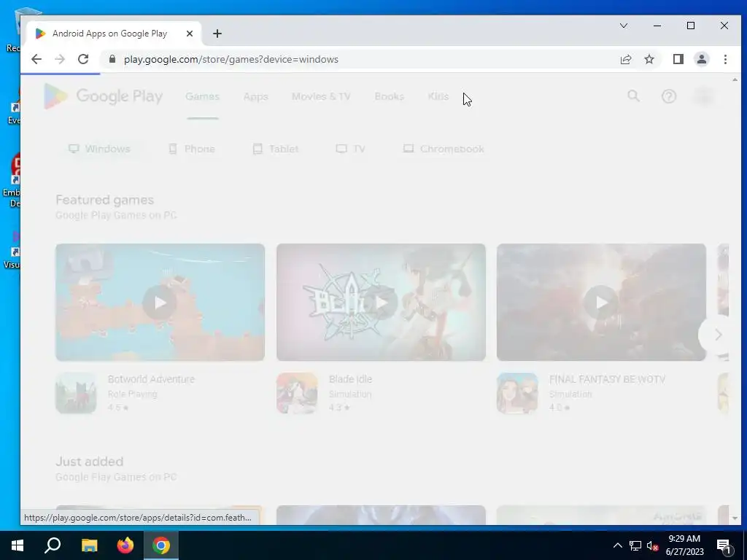
Task: Open Google Play search magnifier
Action: (633, 96)
